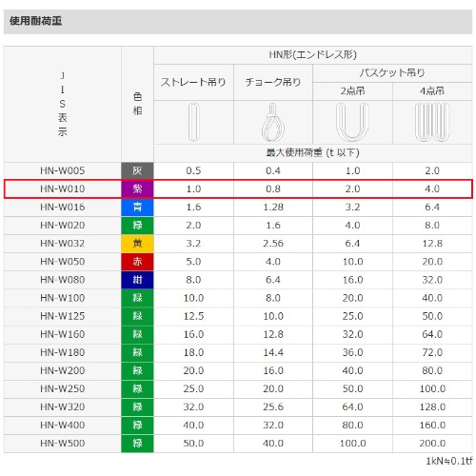Click the 0.5 straight value for HN-W005
Screen dimensions: 476x476
click(193, 170)
